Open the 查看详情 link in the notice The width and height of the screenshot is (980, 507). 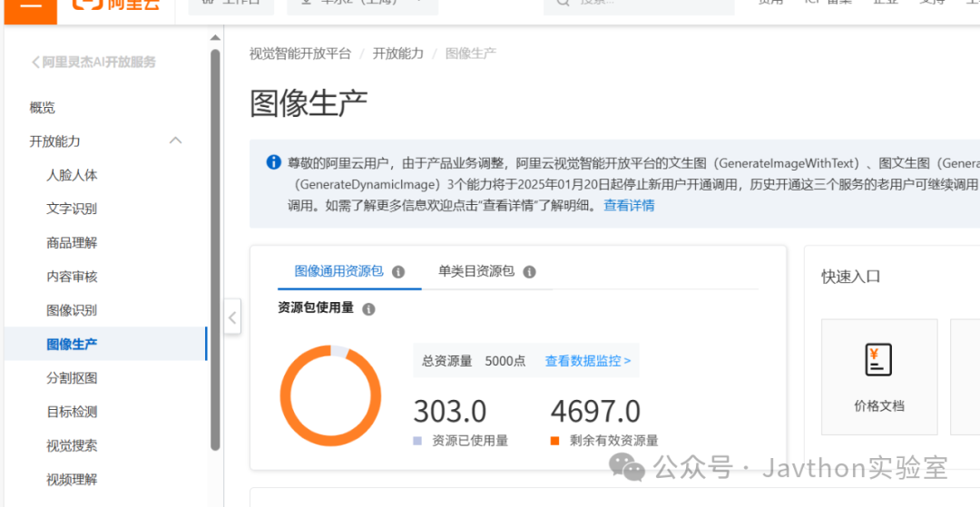coord(629,205)
